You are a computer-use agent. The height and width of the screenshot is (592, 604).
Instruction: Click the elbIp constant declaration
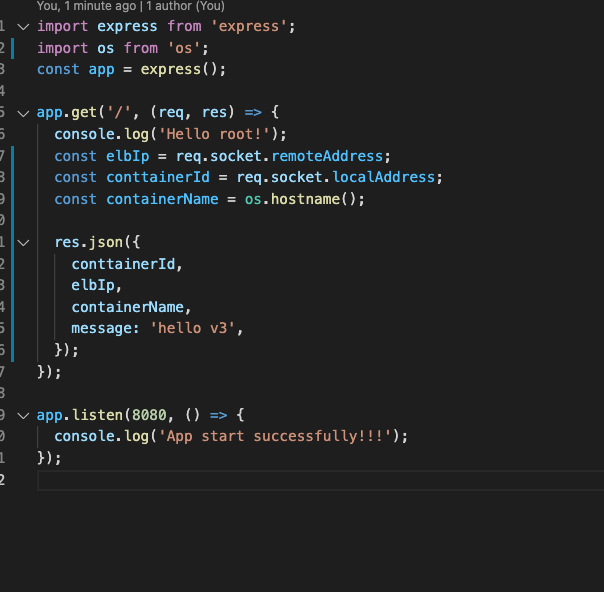[128, 156]
